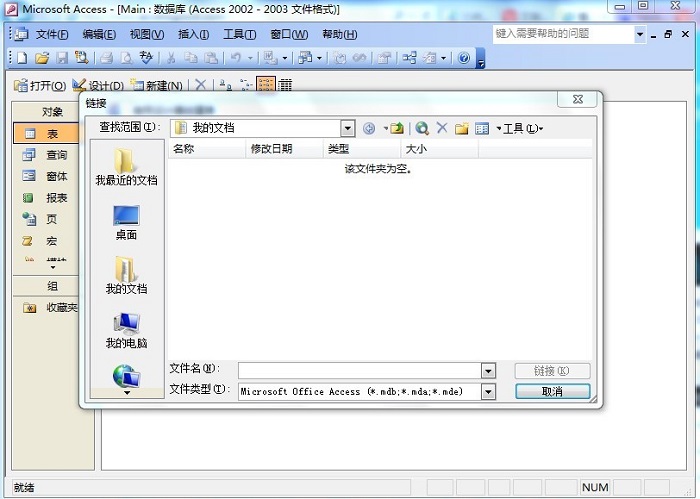The width and height of the screenshot is (700, 499).
Task: Expand the 文件类型 dropdown arrow
Action: pos(488,392)
